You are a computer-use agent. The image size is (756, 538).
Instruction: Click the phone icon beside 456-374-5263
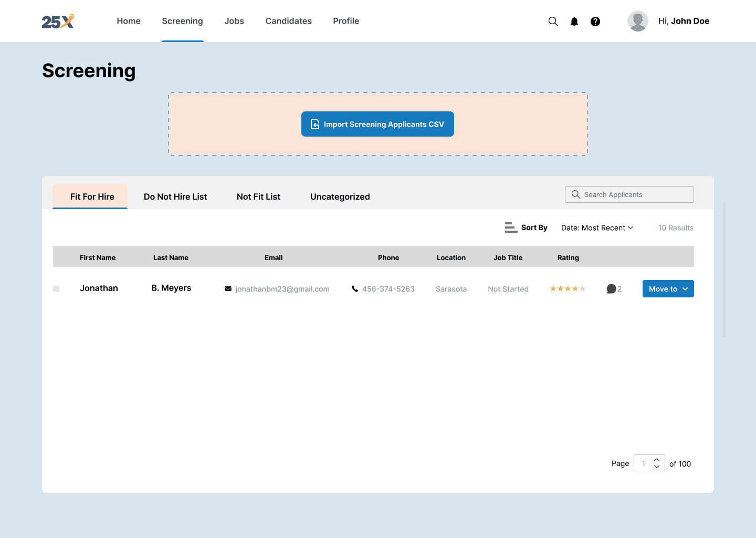[x=354, y=288]
